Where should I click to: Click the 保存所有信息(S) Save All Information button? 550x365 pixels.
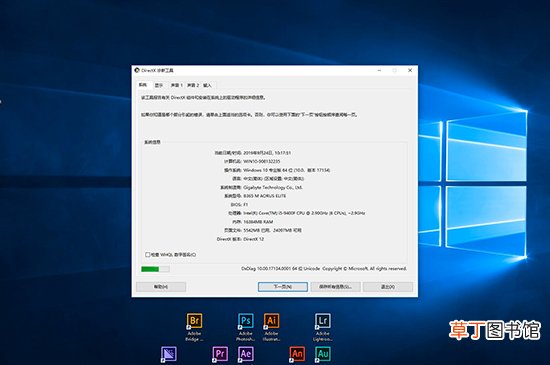coord(335,287)
